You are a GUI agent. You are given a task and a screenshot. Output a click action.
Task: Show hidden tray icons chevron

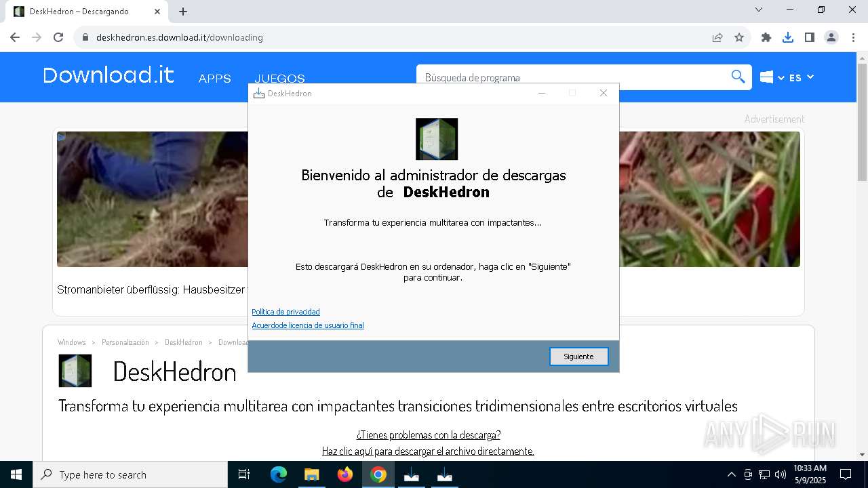click(731, 474)
